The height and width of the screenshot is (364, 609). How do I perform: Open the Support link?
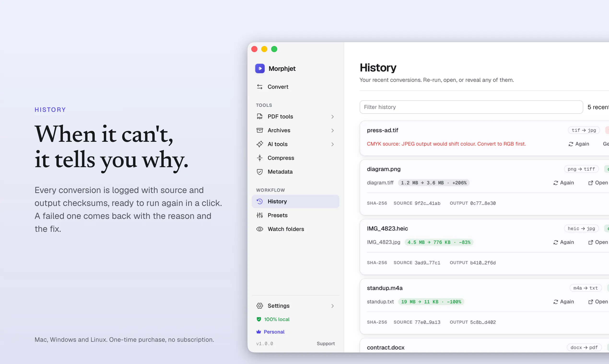326,343
